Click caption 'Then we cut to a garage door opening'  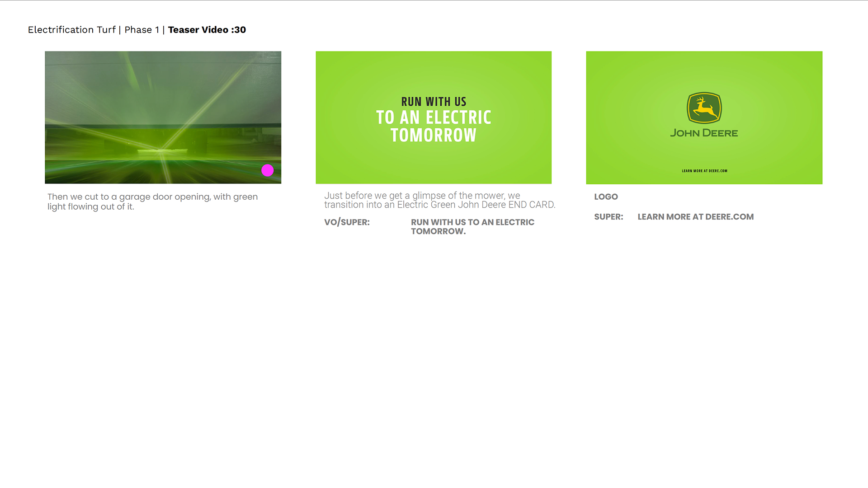click(x=153, y=202)
